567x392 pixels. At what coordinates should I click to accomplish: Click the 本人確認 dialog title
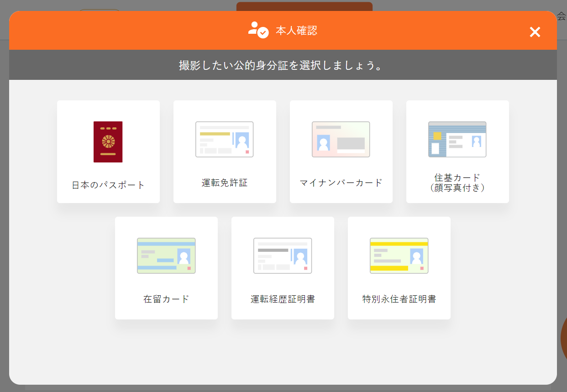click(296, 31)
